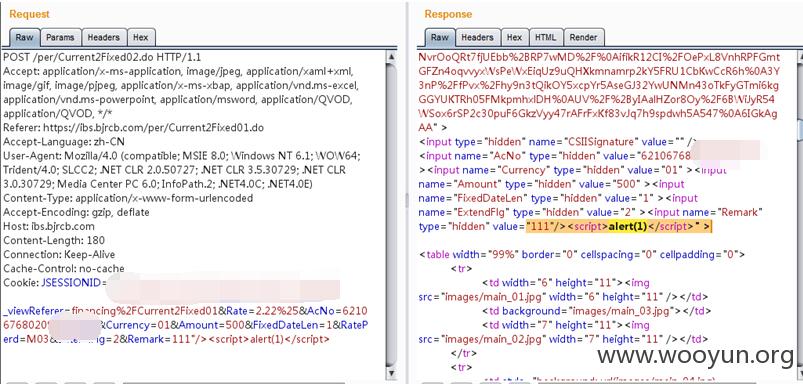Open the Request Params tab
This screenshot has width=803, height=384.
coord(60,37)
